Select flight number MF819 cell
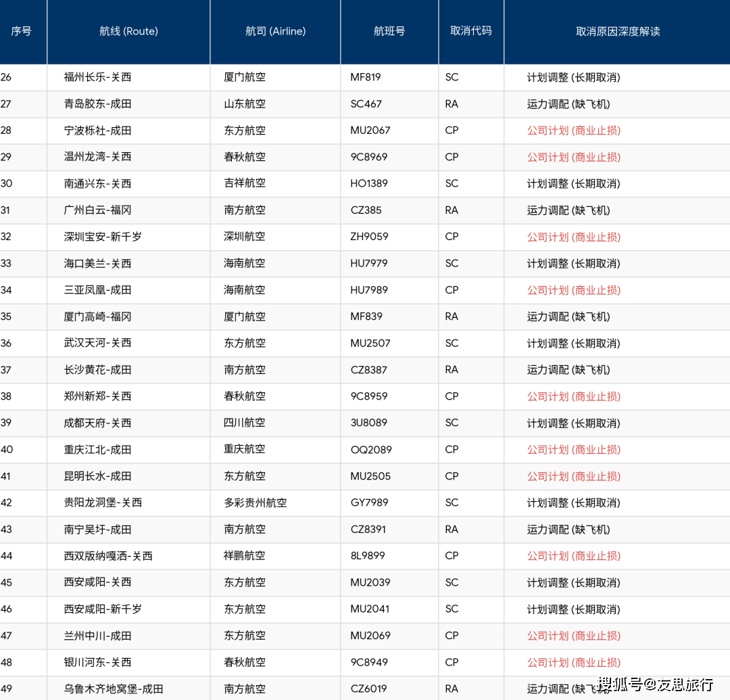 point(366,77)
